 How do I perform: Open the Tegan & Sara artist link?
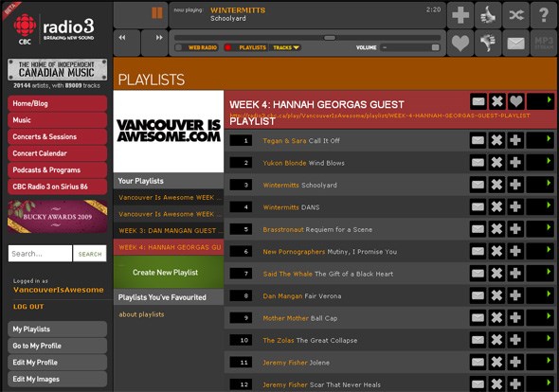[x=284, y=141]
